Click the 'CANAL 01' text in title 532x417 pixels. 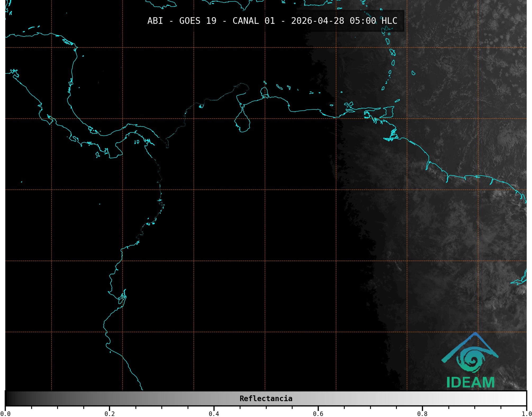click(253, 21)
